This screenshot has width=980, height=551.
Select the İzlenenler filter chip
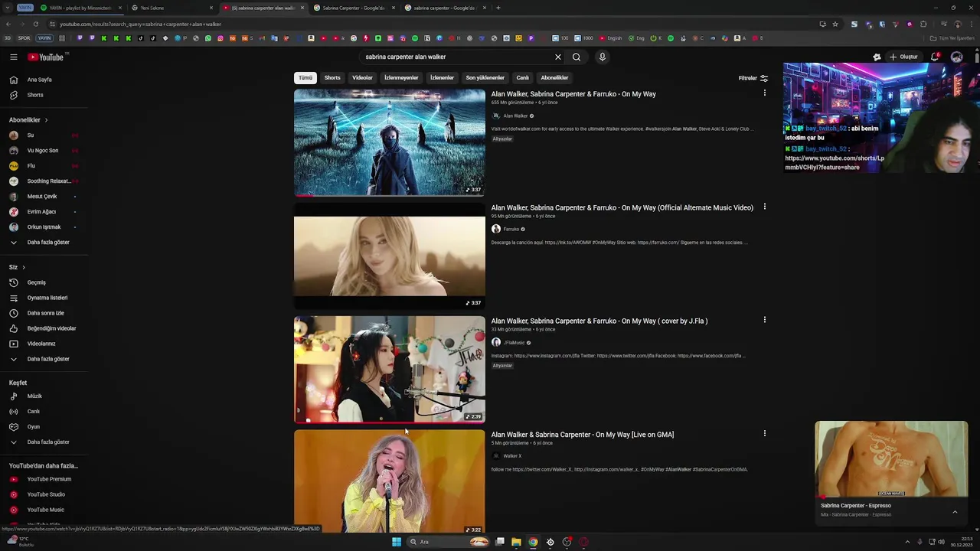click(442, 78)
